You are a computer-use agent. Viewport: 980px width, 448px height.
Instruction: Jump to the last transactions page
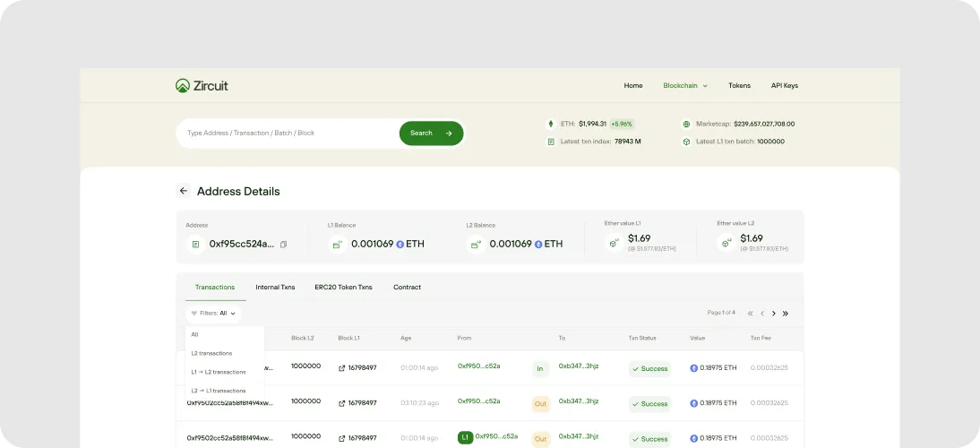pyautogui.click(x=786, y=314)
